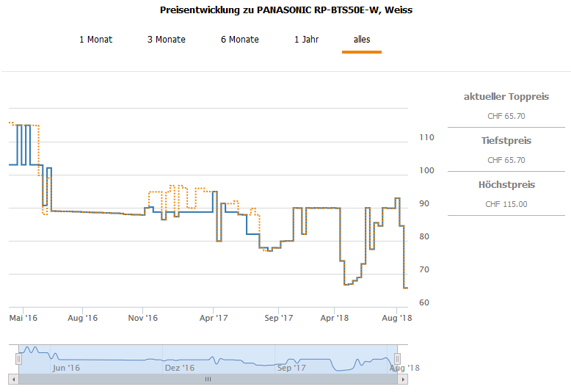Show the 6 Monate price range
Screen dimensions: 571x392
tap(239, 40)
